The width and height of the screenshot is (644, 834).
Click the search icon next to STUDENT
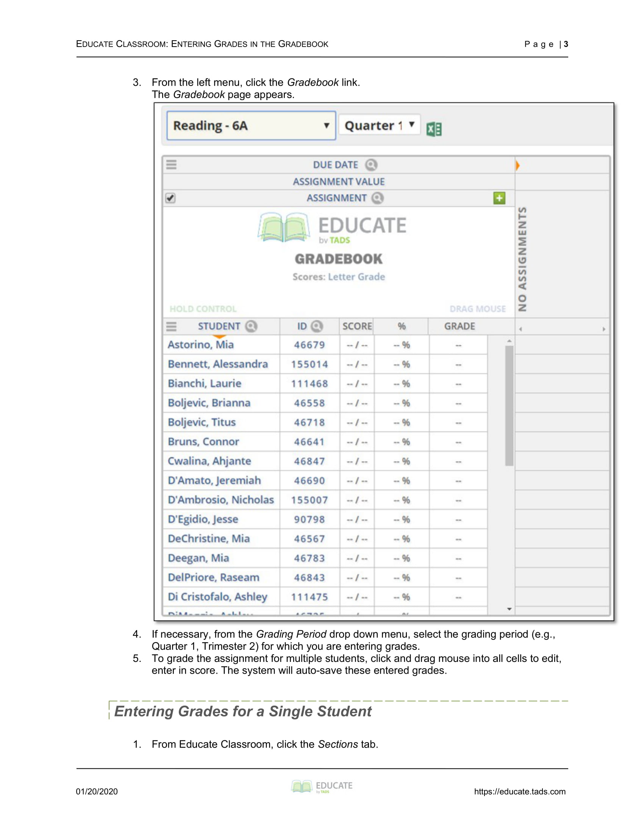[251, 326]
